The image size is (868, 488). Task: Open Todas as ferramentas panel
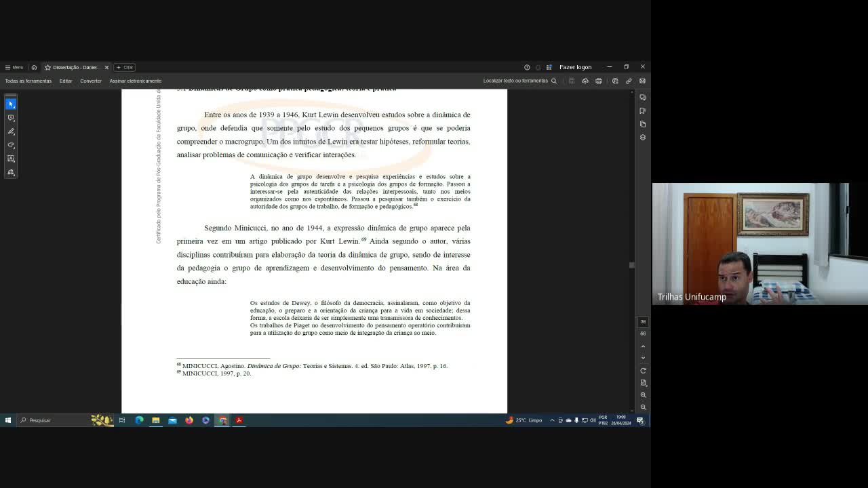click(x=28, y=81)
